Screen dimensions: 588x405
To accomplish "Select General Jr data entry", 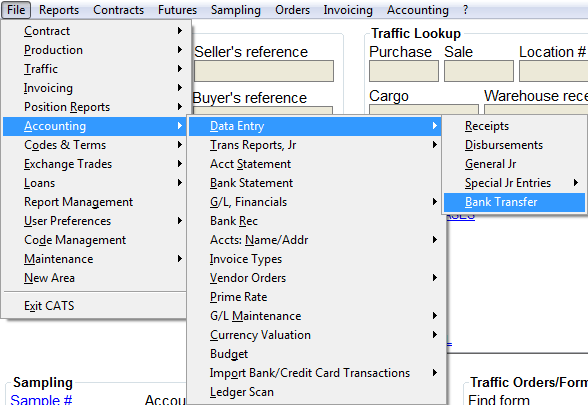I will [514, 164].
